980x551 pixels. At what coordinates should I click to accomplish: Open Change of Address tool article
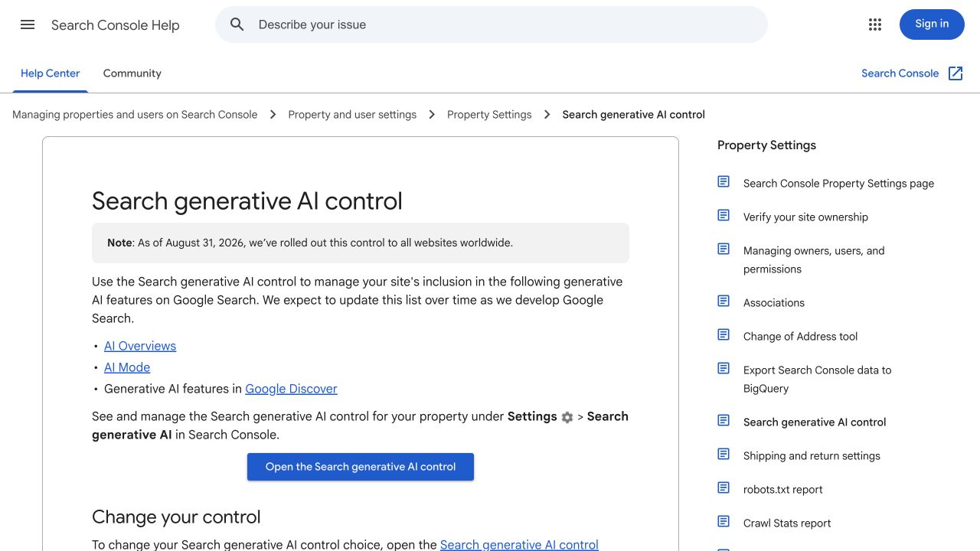coord(800,337)
